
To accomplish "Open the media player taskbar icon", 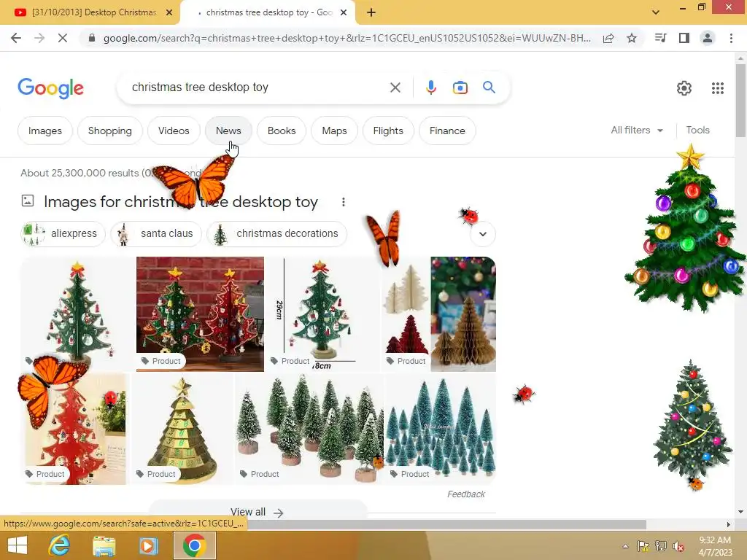I will 148,545.
